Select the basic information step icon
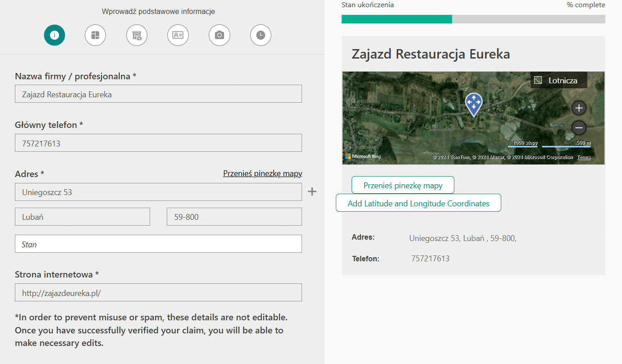Screen dimensions: 622x364 [55, 35]
